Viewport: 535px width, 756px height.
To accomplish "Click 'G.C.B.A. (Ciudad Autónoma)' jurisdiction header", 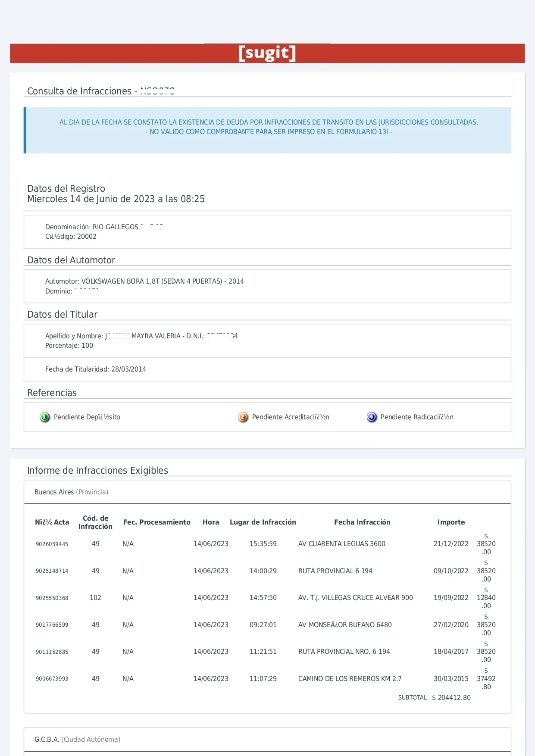I will pyautogui.click(x=77, y=740).
